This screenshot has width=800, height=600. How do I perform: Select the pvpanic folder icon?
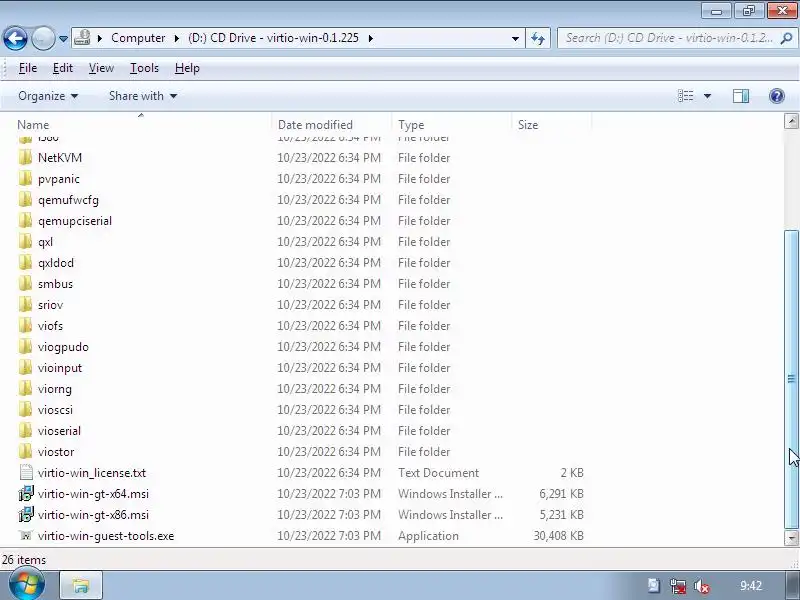(x=26, y=179)
